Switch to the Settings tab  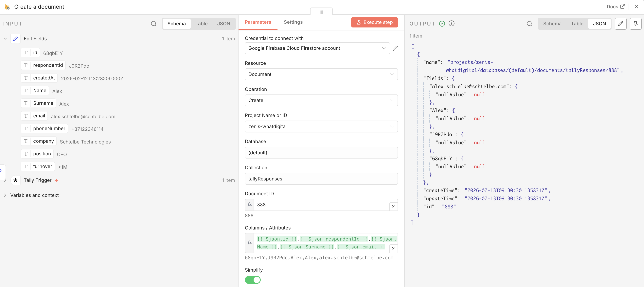(x=293, y=22)
